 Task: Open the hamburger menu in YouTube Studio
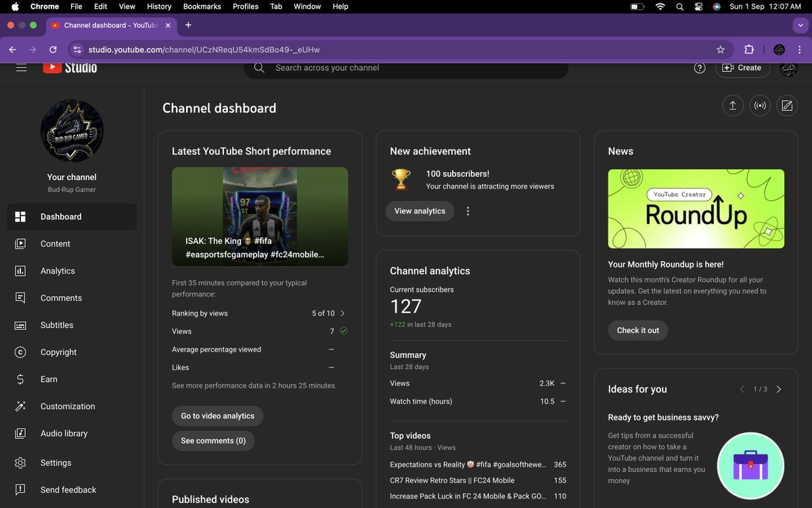click(21, 68)
